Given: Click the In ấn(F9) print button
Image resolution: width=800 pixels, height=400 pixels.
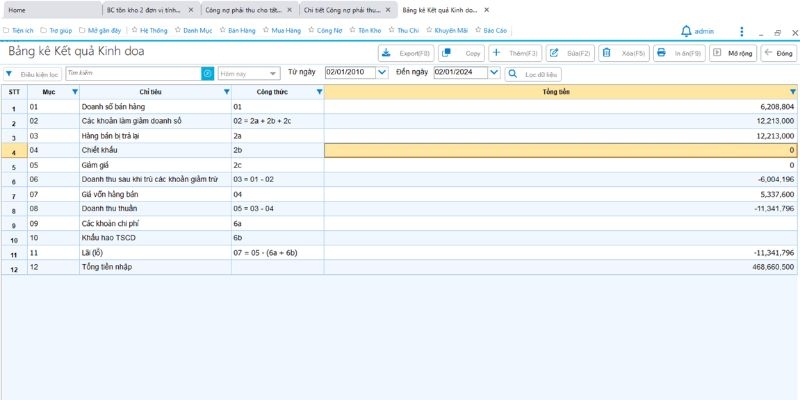Looking at the screenshot, I should coord(679,53).
